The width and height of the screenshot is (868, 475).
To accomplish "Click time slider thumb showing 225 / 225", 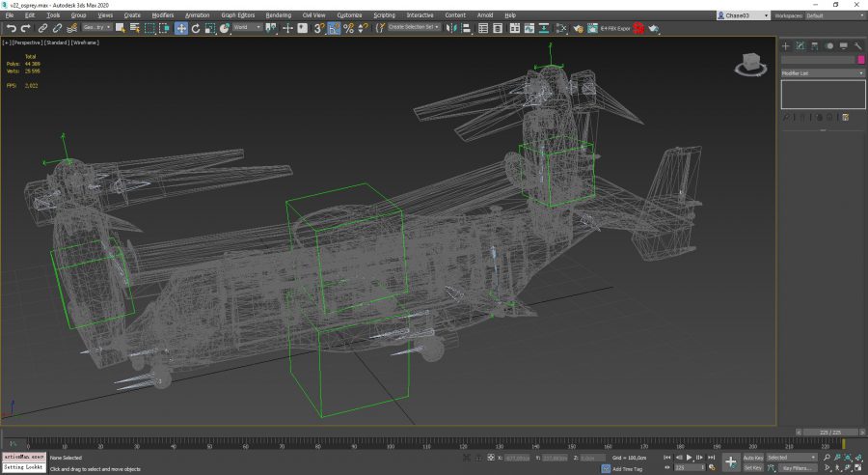I will pos(831,433).
